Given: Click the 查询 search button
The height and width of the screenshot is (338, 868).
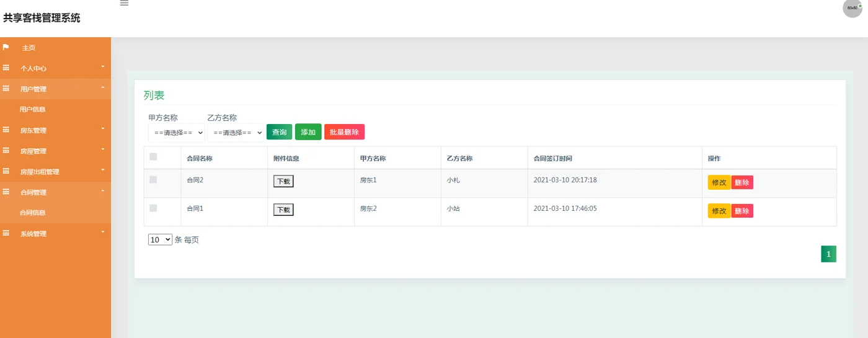Looking at the screenshot, I should pyautogui.click(x=279, y=132).
